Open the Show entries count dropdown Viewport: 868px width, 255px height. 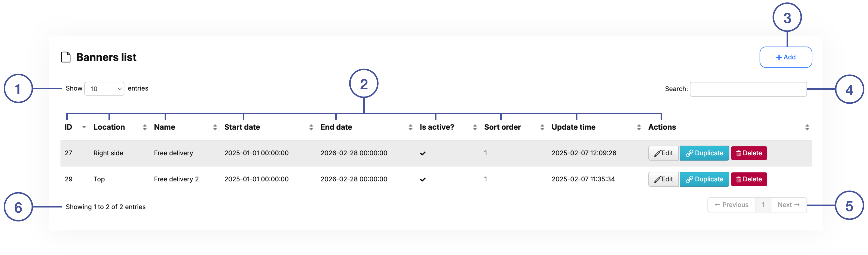[x=104, y=89]
